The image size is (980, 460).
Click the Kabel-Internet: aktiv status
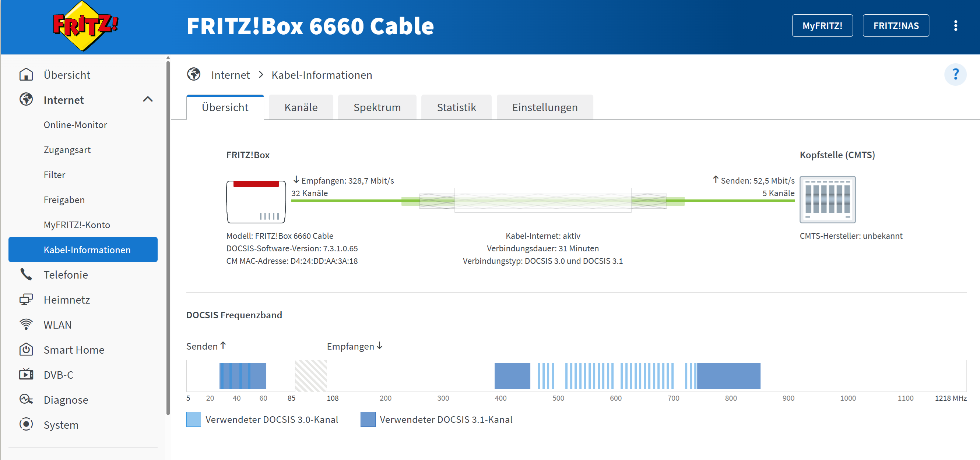point(542,236)
